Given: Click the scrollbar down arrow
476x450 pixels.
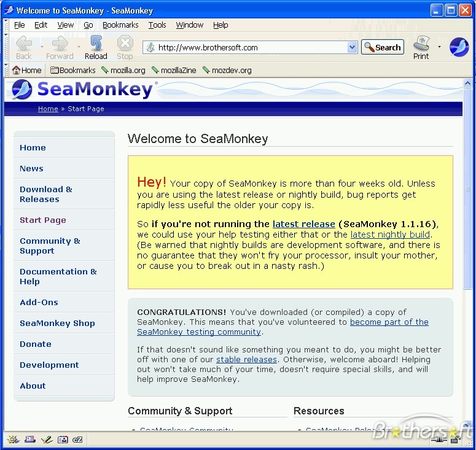Looking at the screenshot, I should pyautogui.click(x=467, y=425).
